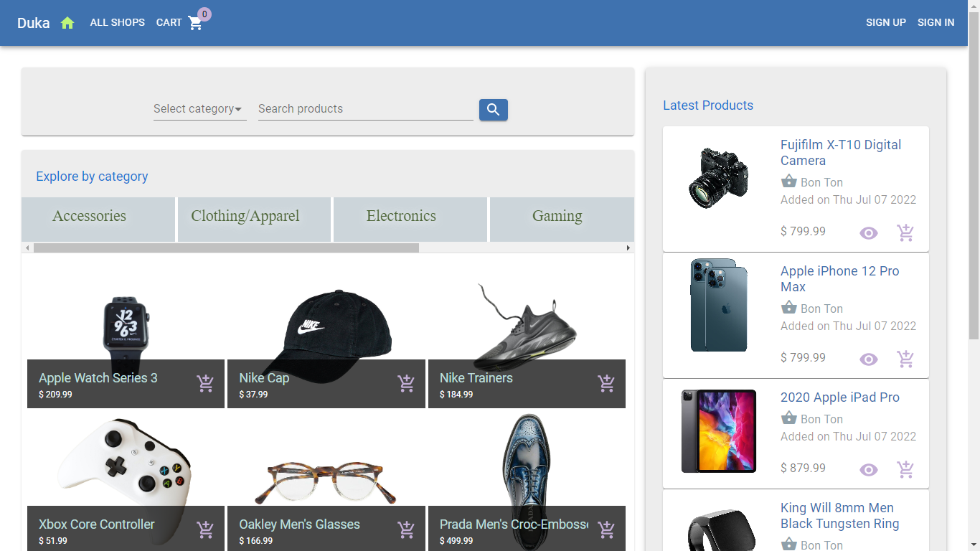Open Oakley Men's Glasses product title
The height and width of the screenshot is (551, 980).
[x=300, y=524]
